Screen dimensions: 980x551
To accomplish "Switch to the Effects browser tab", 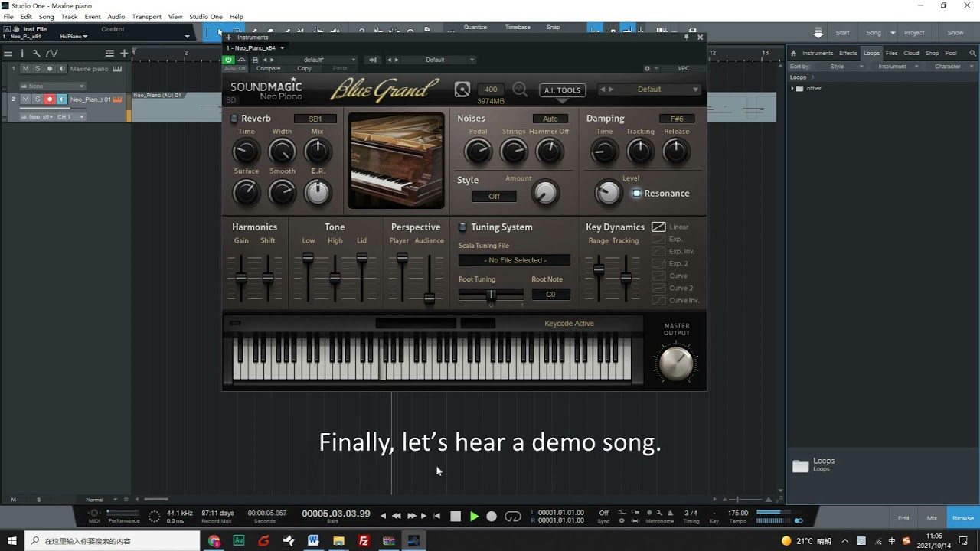I will (848, 54).
